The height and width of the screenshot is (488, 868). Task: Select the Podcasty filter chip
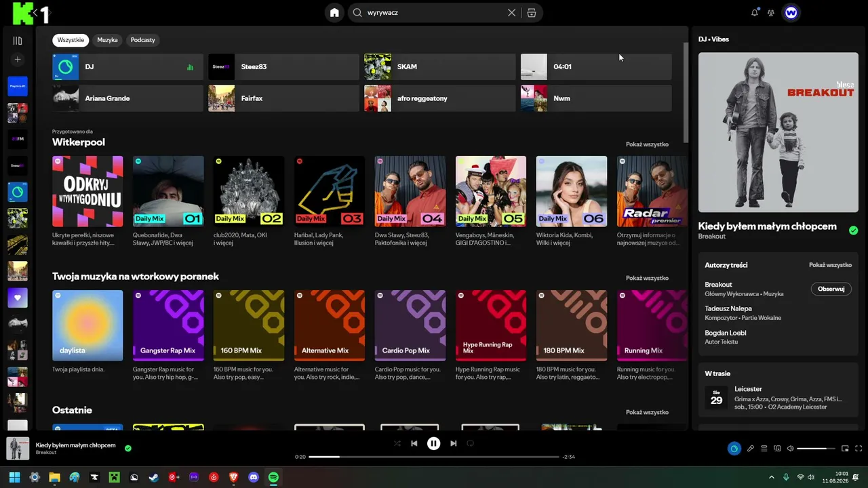[142, 40]
